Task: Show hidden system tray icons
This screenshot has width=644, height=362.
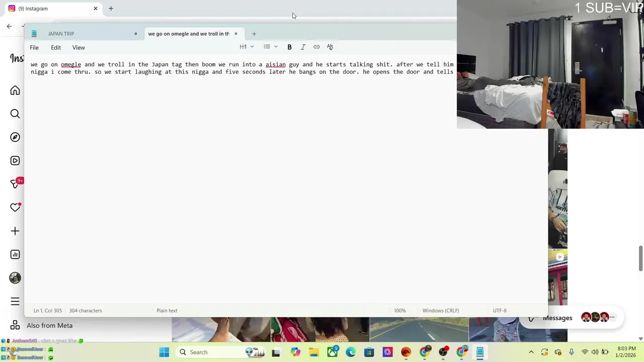Action: tap(531, 352)
